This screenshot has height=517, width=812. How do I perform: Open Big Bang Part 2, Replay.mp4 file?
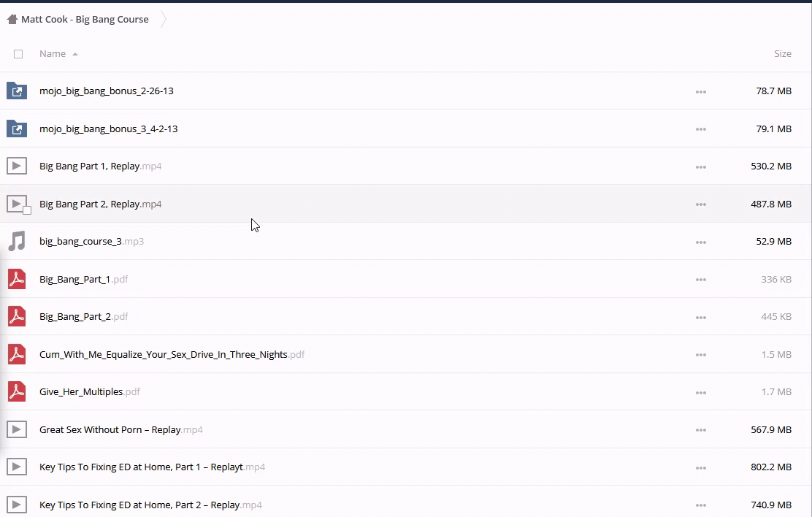click(x=100, y=204)
